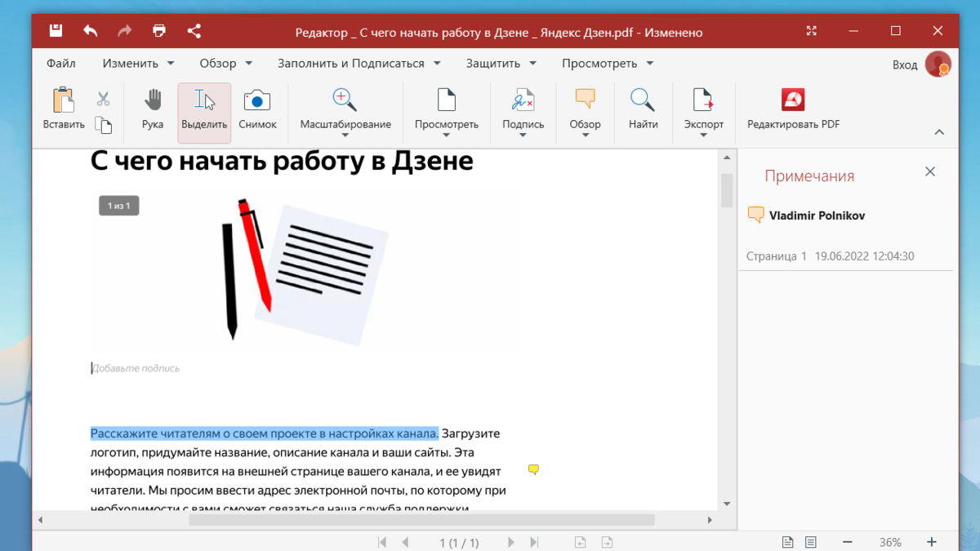Go to previous page arrow

point(405,542)
